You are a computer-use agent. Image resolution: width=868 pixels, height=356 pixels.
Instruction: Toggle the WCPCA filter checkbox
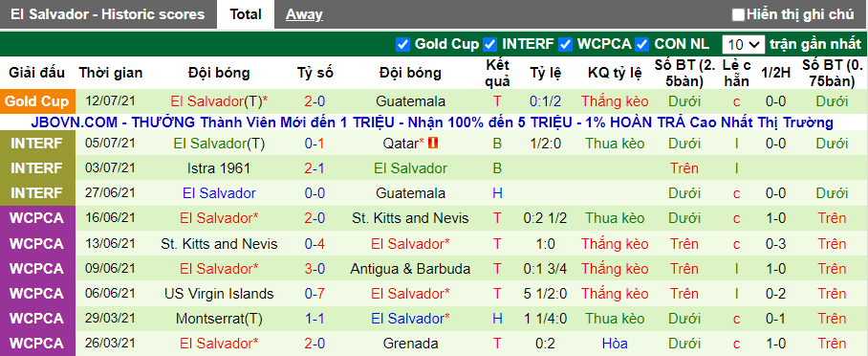565,44
